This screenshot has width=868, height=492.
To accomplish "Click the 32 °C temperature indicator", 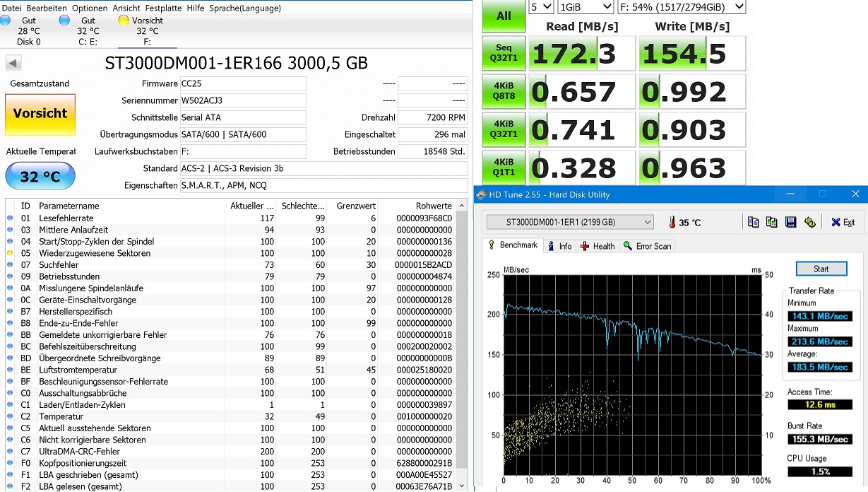I will click(40, 176).
